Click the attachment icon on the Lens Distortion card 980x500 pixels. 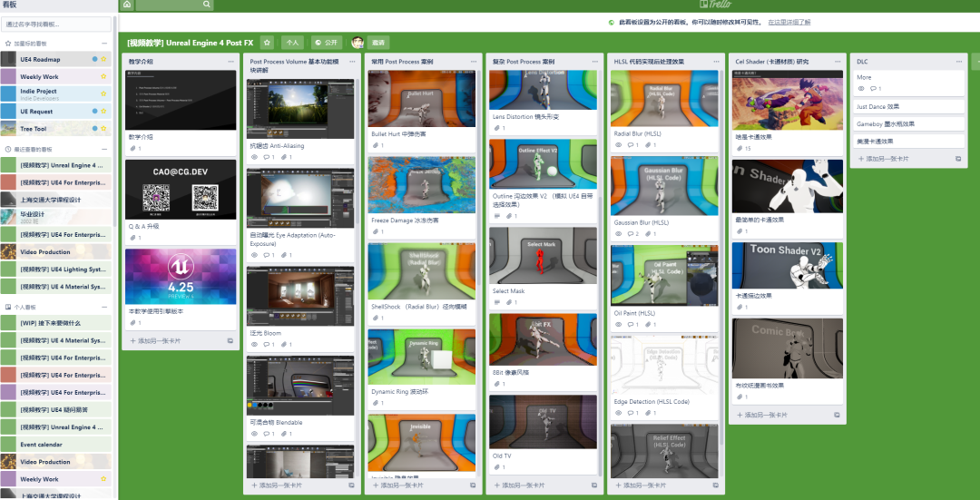click(497, 128)
